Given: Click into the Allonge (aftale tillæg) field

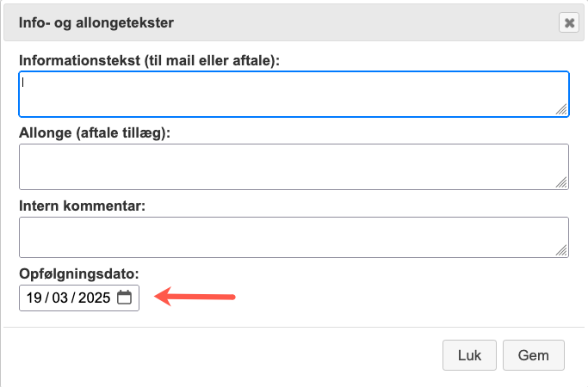Looking at the screenshot, I should (x=294, y=167).
